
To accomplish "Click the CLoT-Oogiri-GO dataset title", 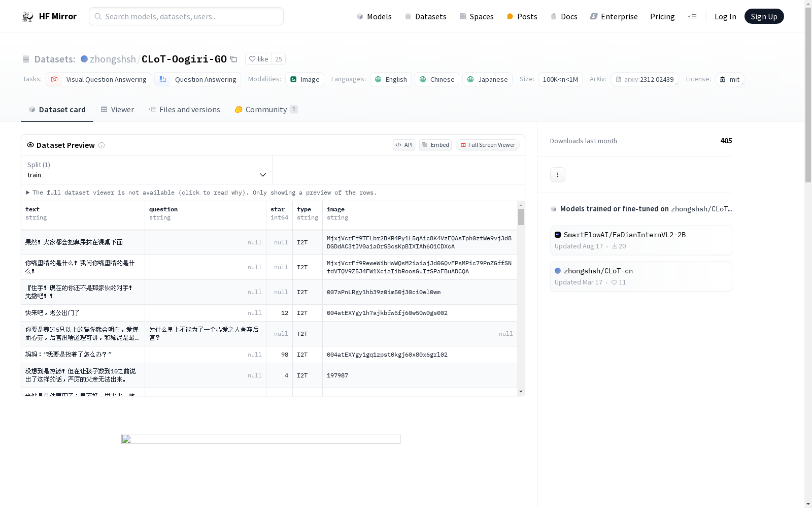I will pos(184,59).
